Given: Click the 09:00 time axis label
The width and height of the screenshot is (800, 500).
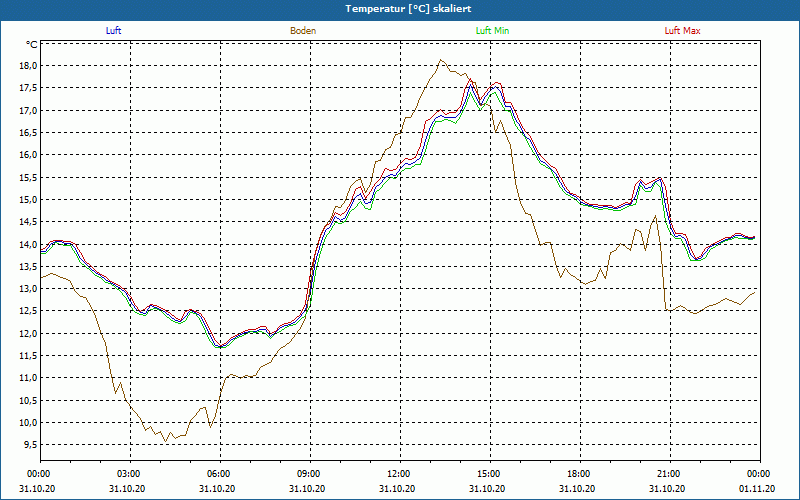Looking at the screenshot, I should point(310,474).
